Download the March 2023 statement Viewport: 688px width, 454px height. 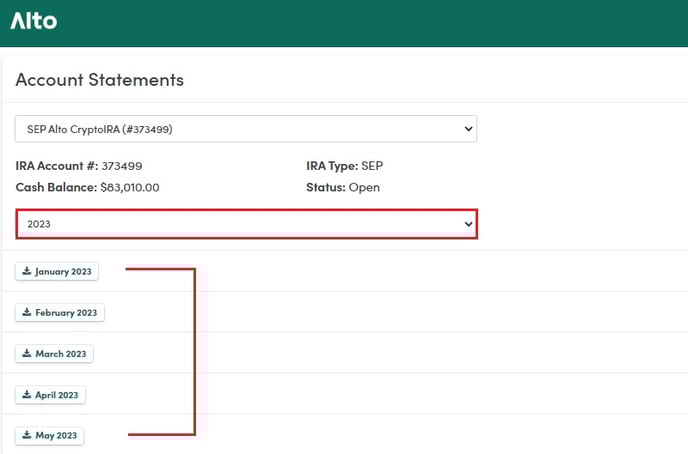54,354
